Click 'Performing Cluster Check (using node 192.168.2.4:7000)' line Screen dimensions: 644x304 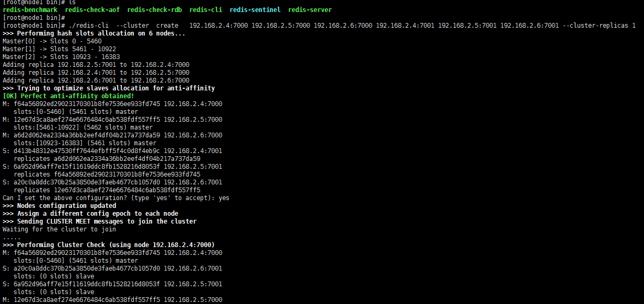pyautogui.click(x=109, y=245)
